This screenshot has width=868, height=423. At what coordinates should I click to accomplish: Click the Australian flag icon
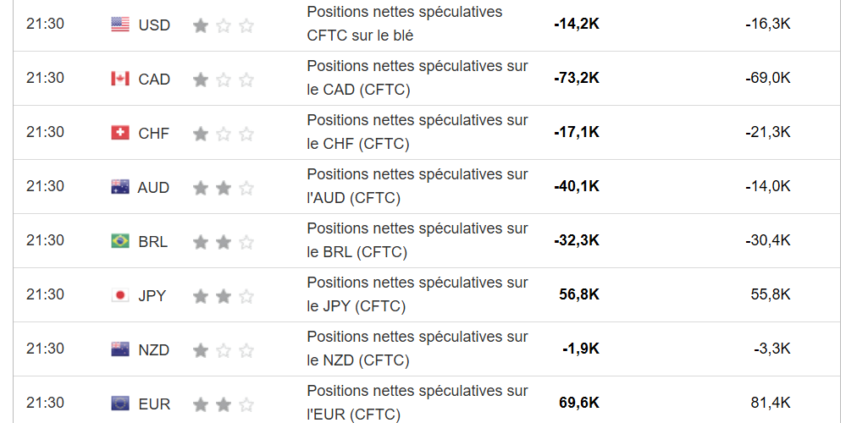tap(120, 187)
